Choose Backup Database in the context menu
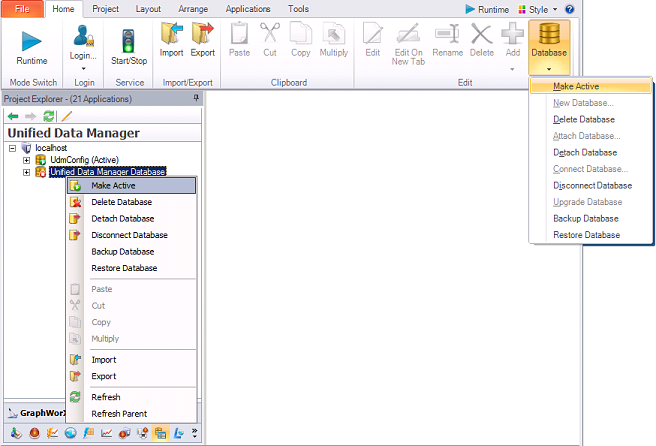The width and height of the screenshot is (656, 446). coord(122,252)
